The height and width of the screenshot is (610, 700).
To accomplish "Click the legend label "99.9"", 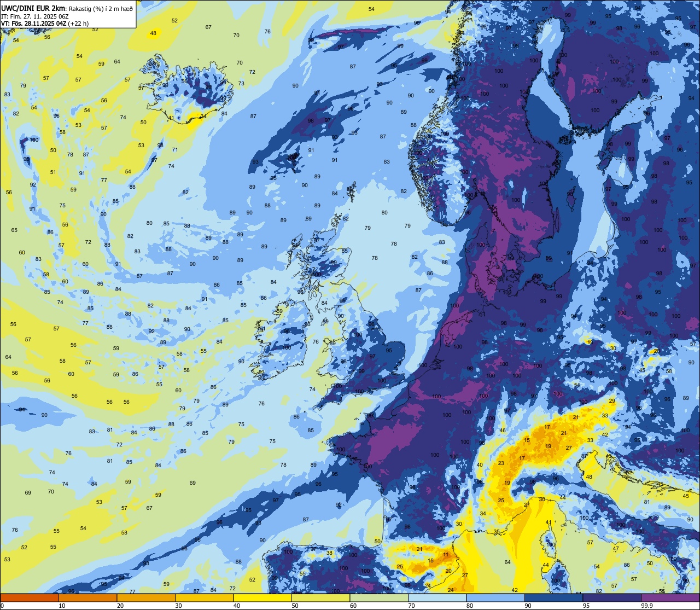I will click(x=647, y=605).
